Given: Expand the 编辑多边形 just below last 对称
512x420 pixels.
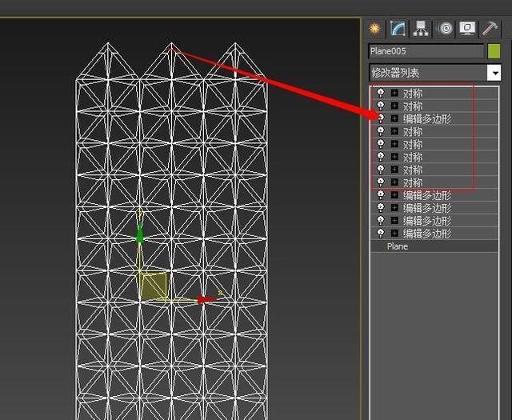Looking at the screenshot, I should click(394, 195).
